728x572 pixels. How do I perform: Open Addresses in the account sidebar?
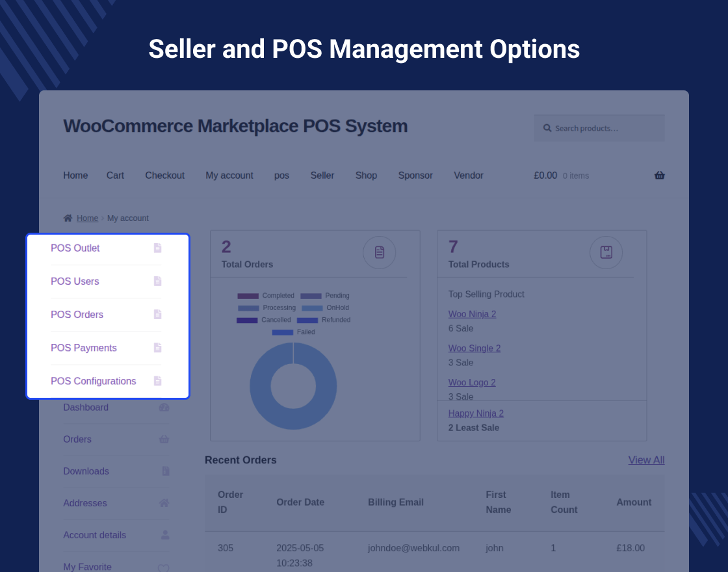85,503
